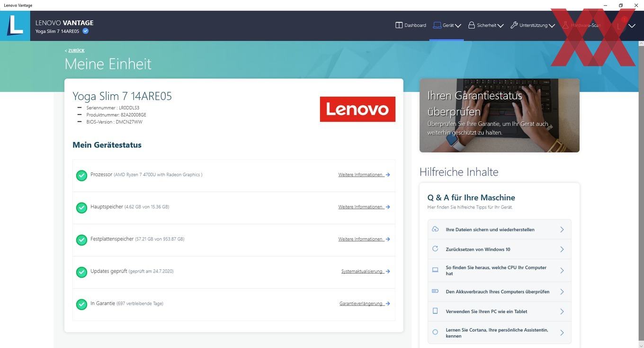Expand chevron for the Akkuverbrauch row
Viewport: 644px width, 348px height.
tap(562, 292)
